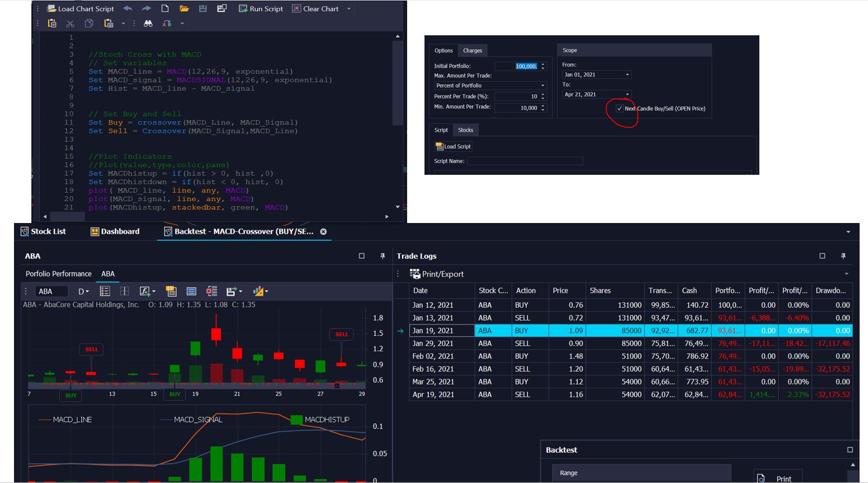The height and width of the screenshot is (483, 868).
Task: Click the add indicator fx icon
Action: (145, 291)
